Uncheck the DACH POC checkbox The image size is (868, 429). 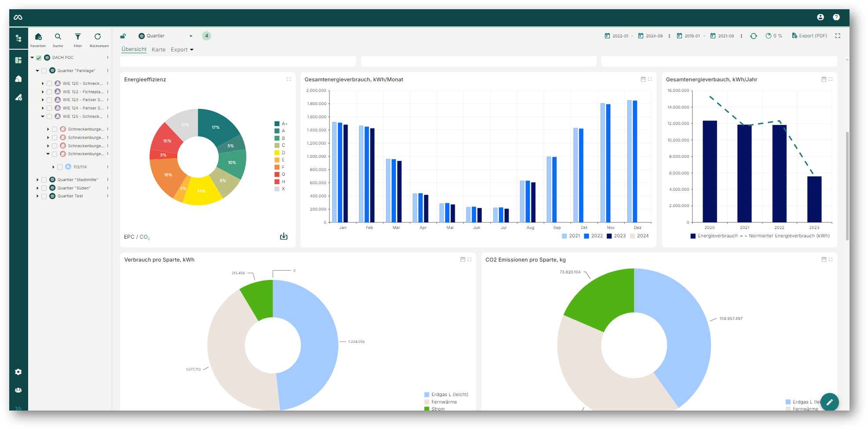[39, 58]
